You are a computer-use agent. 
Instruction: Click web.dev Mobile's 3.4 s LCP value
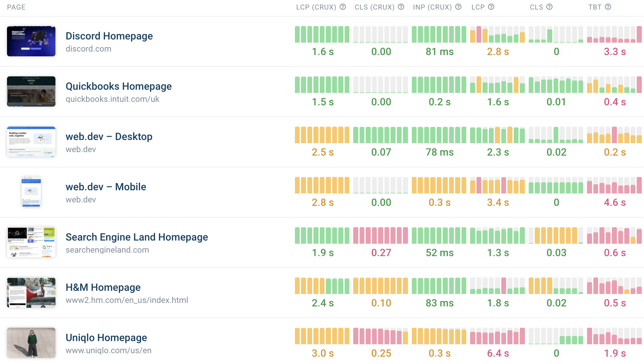click(x=498, y=202)
